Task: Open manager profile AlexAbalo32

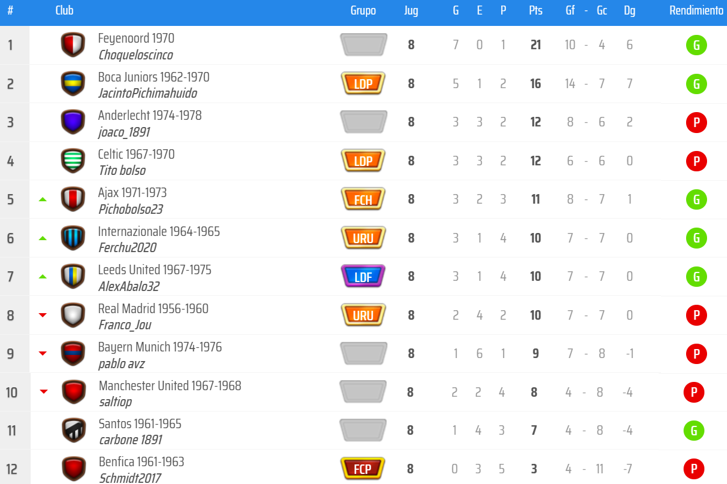Action: 129,286
